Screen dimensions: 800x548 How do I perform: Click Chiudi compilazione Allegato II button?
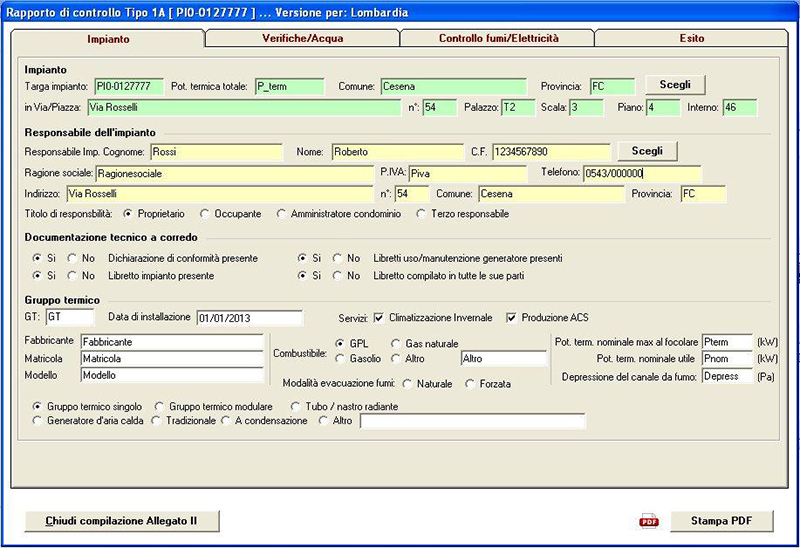coord(122,521)
